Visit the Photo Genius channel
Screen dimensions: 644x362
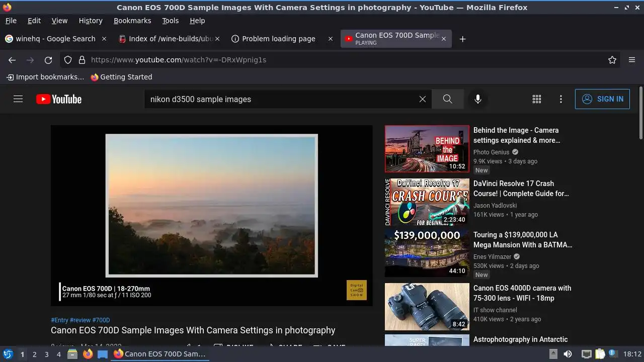click(492, 152)
